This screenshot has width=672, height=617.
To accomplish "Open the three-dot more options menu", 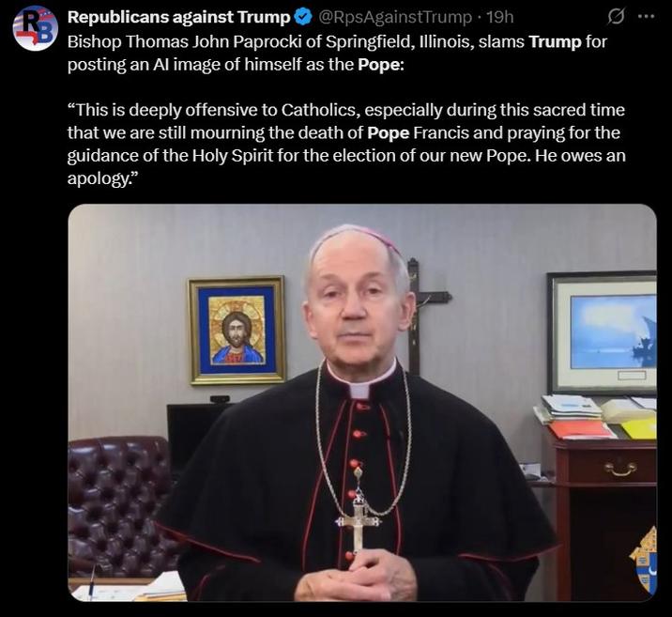I will [647, 17].
